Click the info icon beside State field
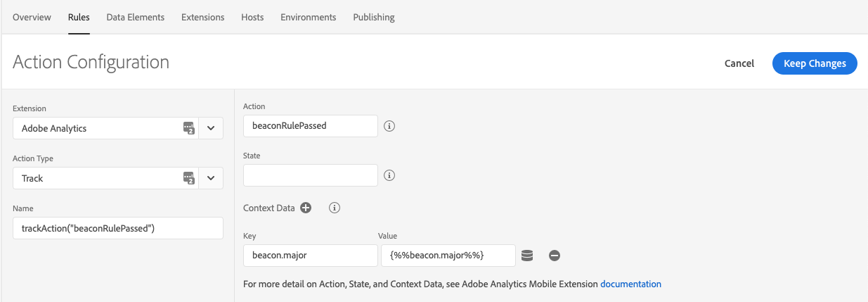 click(389, 175)
